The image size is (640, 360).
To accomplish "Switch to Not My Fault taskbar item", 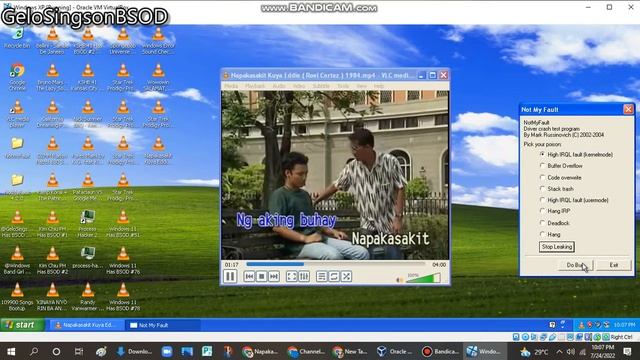I will (x=162, y=325).
